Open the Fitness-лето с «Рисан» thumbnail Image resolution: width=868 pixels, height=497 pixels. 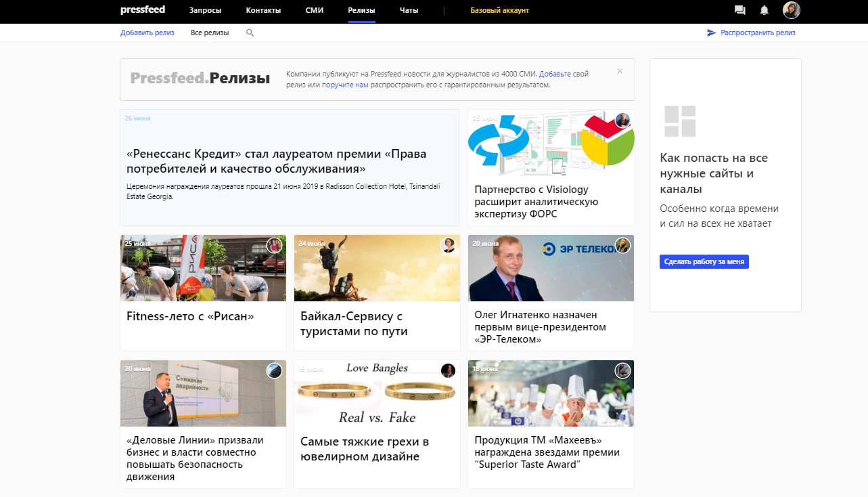203,268
